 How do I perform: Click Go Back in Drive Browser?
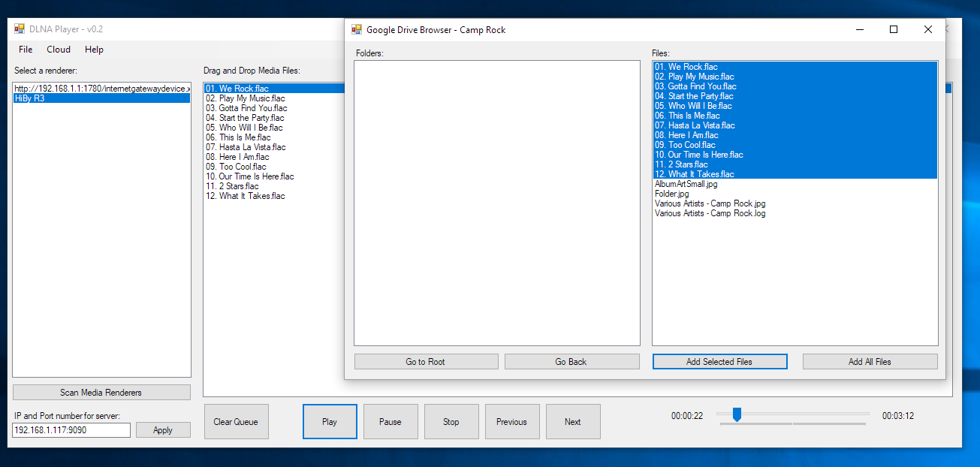click(x=571, y=362)
